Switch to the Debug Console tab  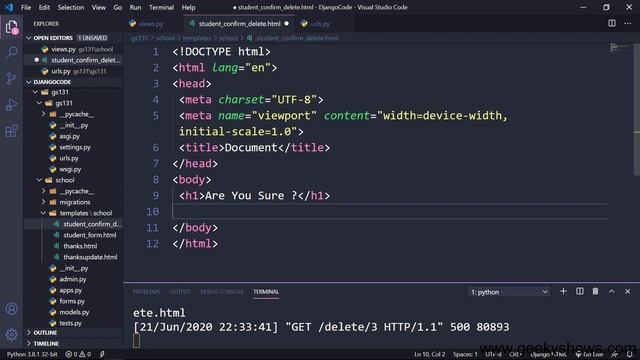(x=222, y=292)
